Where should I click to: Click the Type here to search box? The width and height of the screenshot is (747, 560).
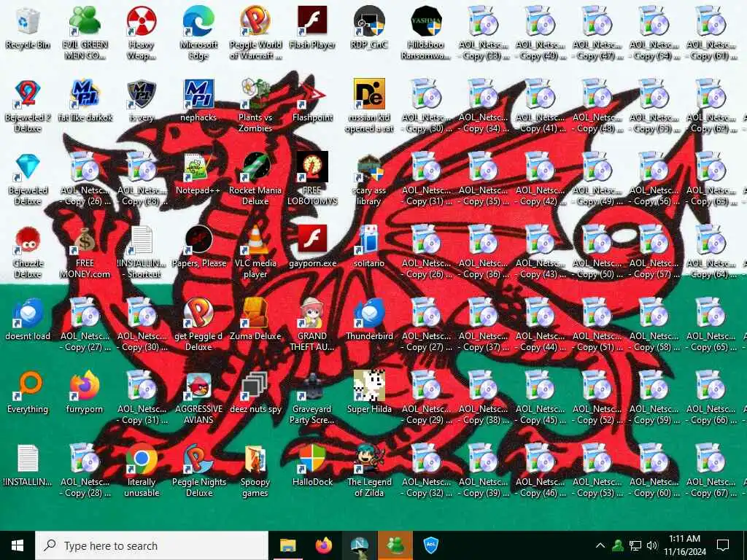[x=152, y=545]
